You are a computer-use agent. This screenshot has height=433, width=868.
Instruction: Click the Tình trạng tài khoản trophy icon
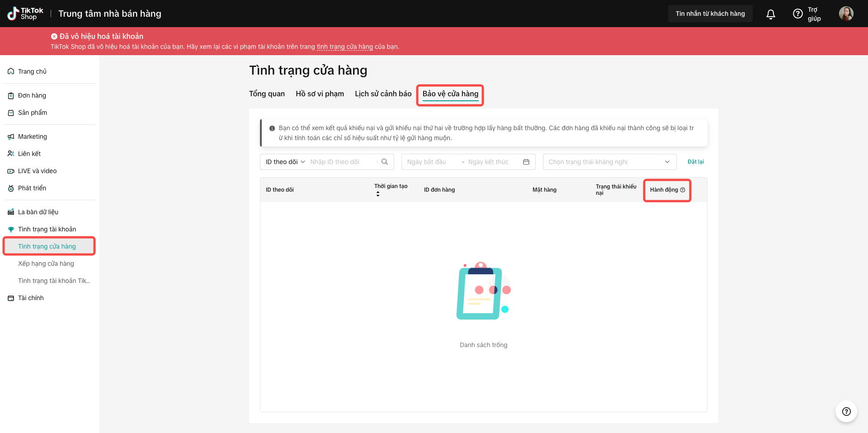coord(11,229)
